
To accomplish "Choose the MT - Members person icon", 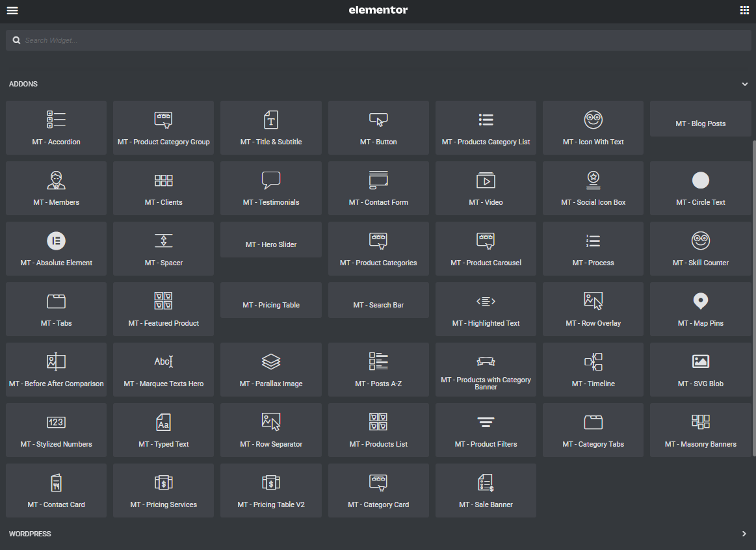I will tap(57, 180).
